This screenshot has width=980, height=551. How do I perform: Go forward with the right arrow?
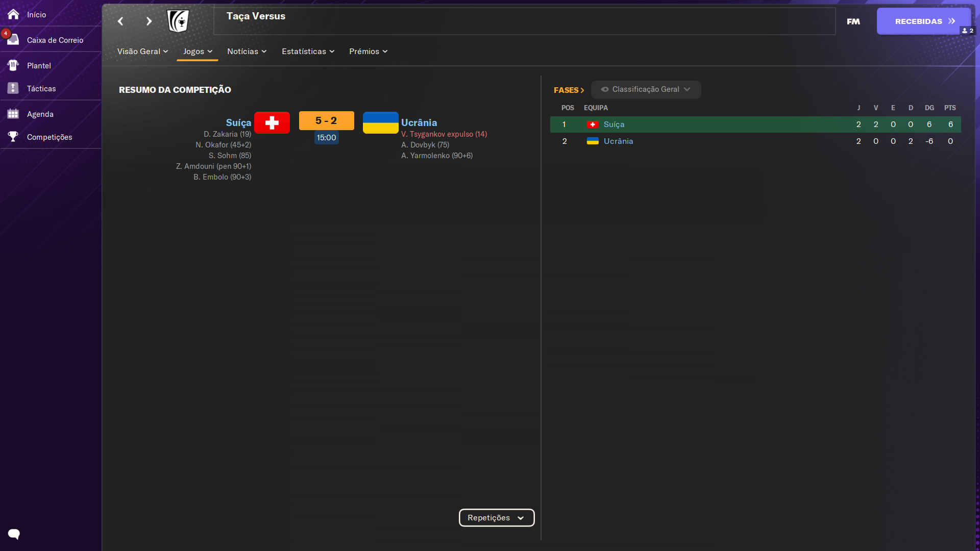[x=149, y=21]
